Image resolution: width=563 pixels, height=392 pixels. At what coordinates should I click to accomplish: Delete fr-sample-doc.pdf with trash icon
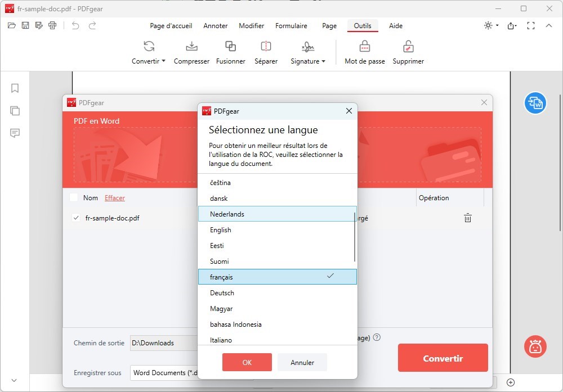coord(467,218)
